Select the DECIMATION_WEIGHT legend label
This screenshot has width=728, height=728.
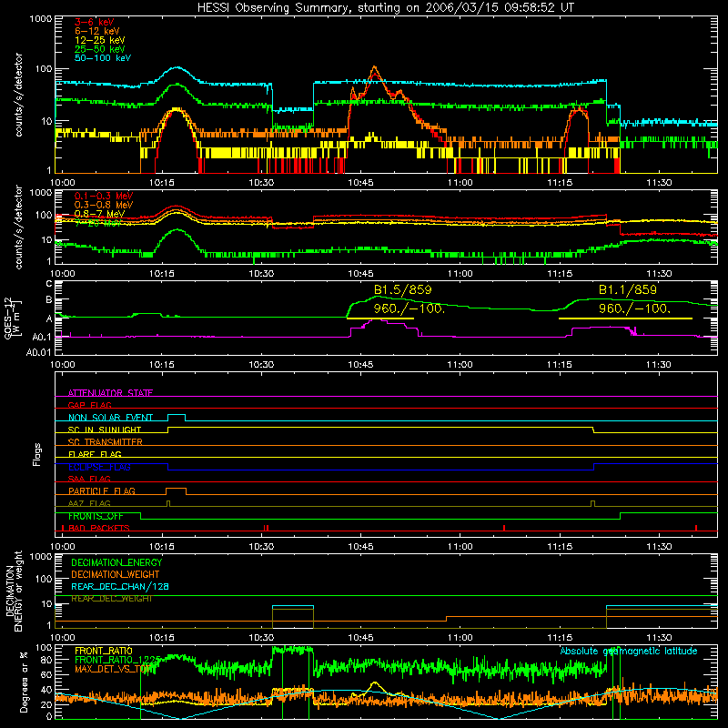(116, 574)
